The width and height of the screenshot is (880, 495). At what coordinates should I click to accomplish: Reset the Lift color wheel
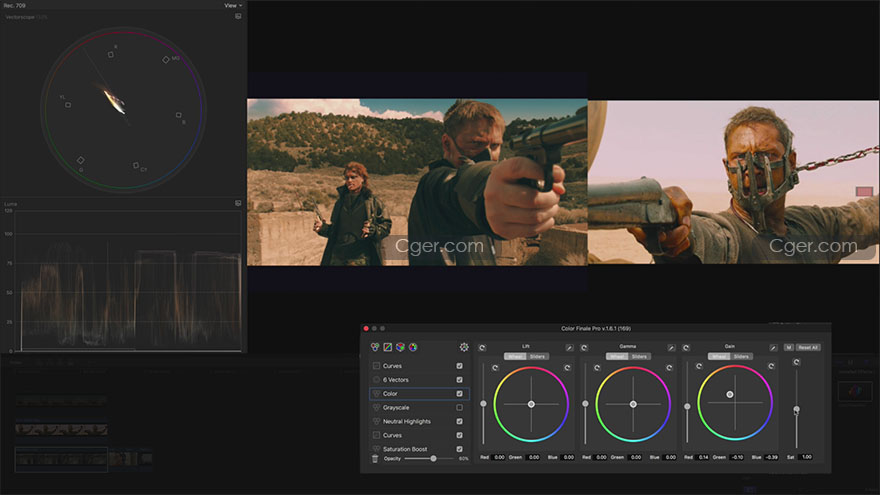567,368
